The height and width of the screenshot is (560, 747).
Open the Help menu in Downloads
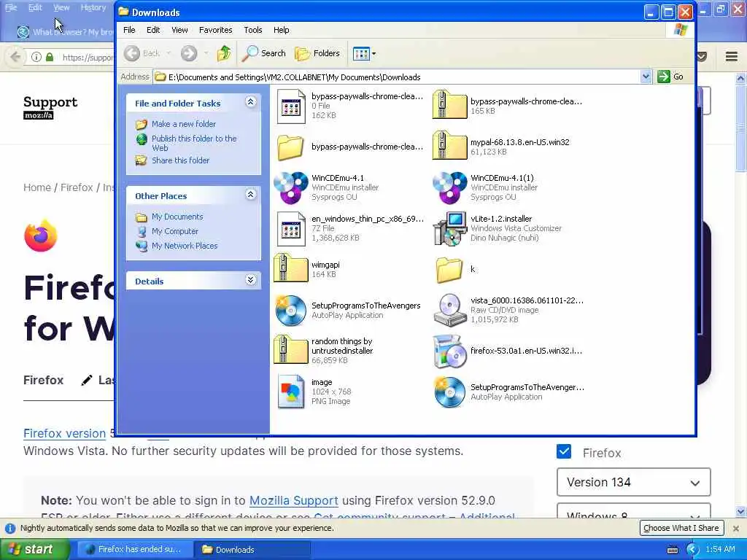[x=281, y=30]
